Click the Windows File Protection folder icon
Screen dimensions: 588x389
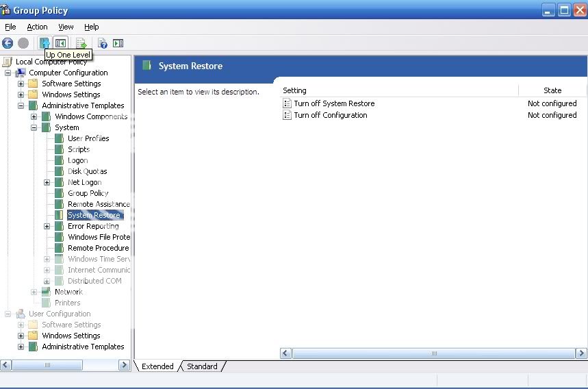pyautogui.click(x=60, y=237)
